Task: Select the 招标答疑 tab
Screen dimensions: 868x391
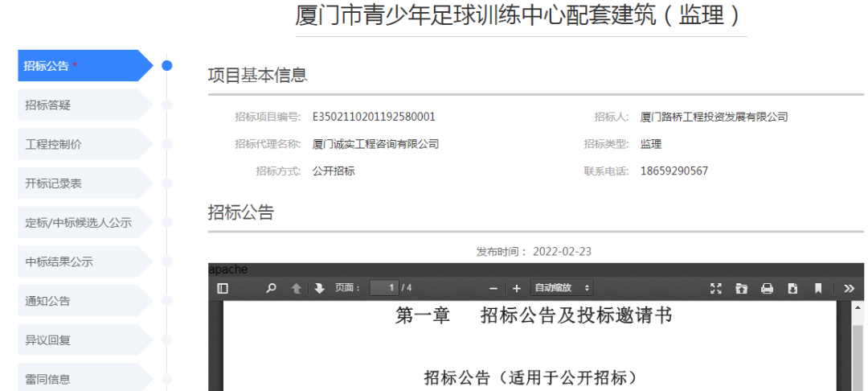Action: (85, 105)
